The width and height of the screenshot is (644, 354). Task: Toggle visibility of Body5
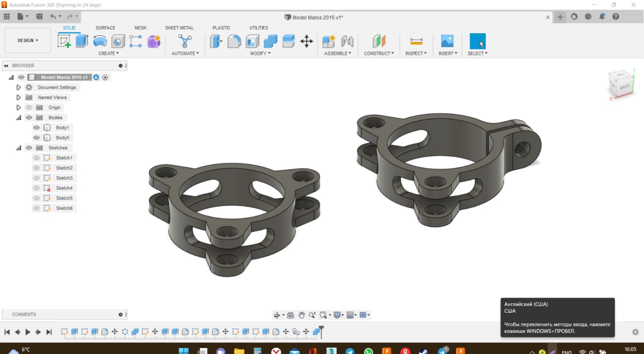[36, 138]
